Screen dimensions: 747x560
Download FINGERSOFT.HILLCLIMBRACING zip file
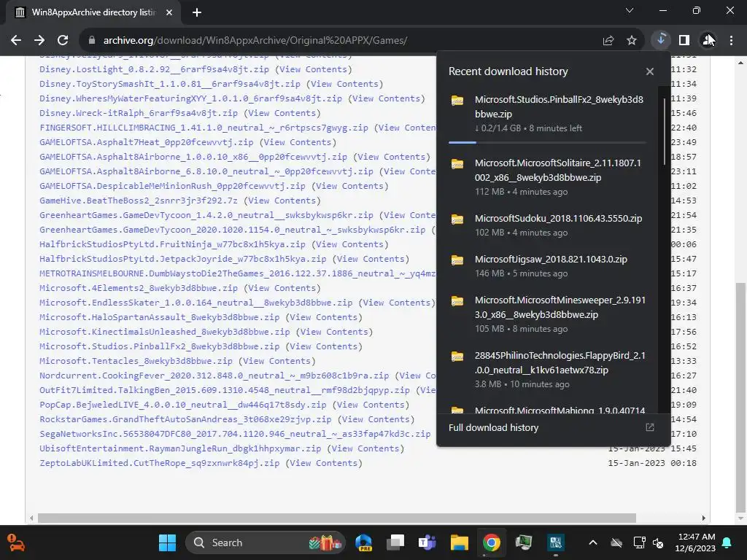(x=204, y=128)
